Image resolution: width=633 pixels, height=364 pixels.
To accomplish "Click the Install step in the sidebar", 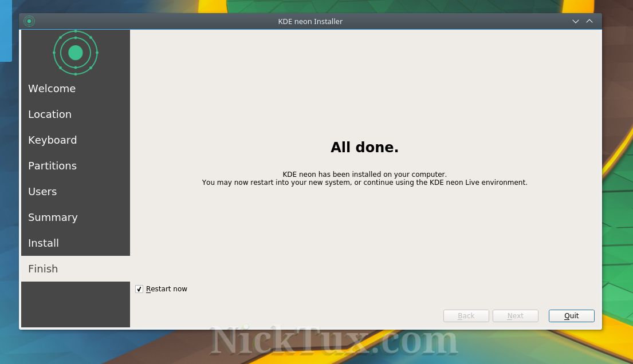I will coord(44,243).
